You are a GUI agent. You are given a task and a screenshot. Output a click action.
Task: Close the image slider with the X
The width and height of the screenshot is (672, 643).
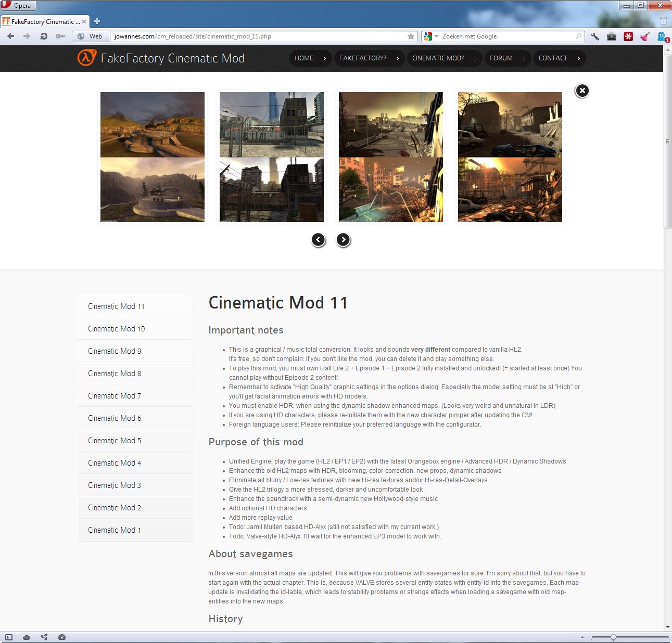point(582,91)
